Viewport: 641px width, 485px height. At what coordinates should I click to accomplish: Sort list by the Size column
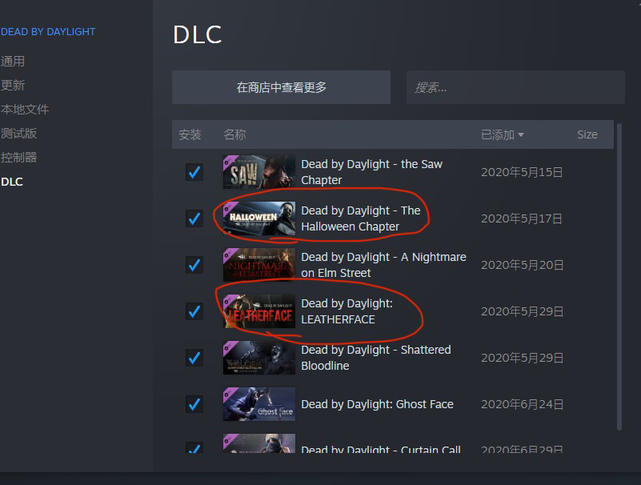coord(587,135)
